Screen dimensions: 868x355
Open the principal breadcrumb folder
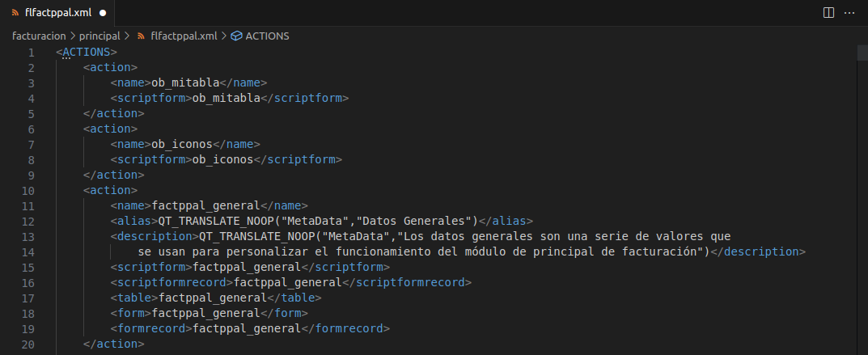tap(100, 36)
